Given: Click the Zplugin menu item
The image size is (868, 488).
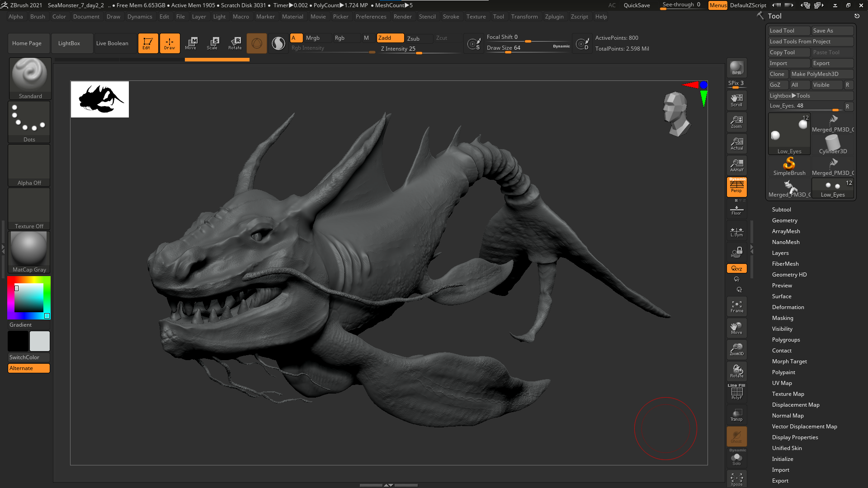Looking at the screenshot, I should point(554,16).
